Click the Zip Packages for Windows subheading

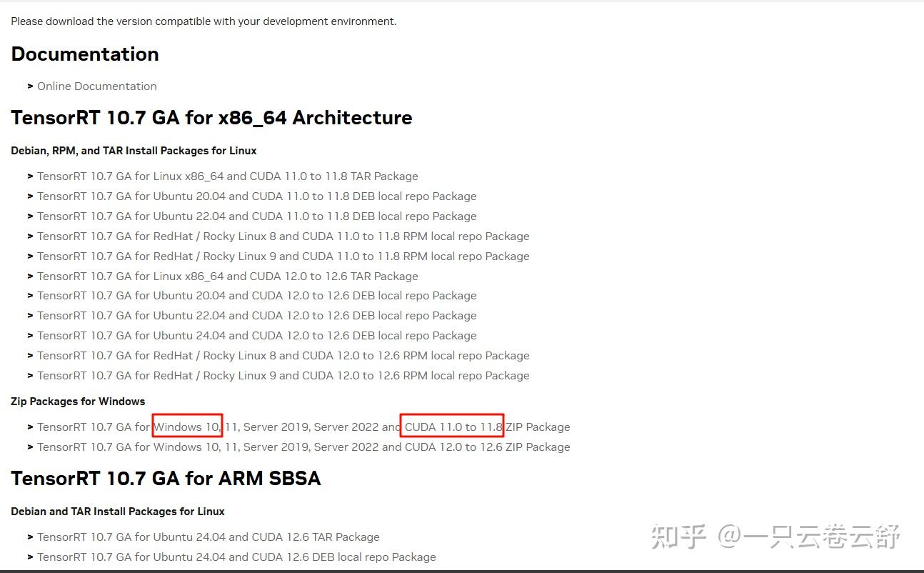(78, 402)
